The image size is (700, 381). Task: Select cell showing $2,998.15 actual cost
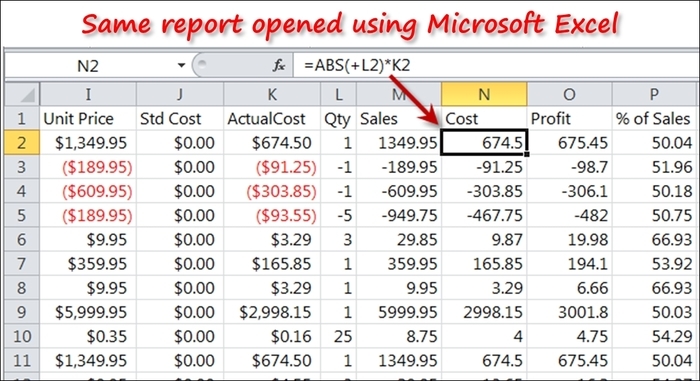pyautogui.click(x=272, y=312)
